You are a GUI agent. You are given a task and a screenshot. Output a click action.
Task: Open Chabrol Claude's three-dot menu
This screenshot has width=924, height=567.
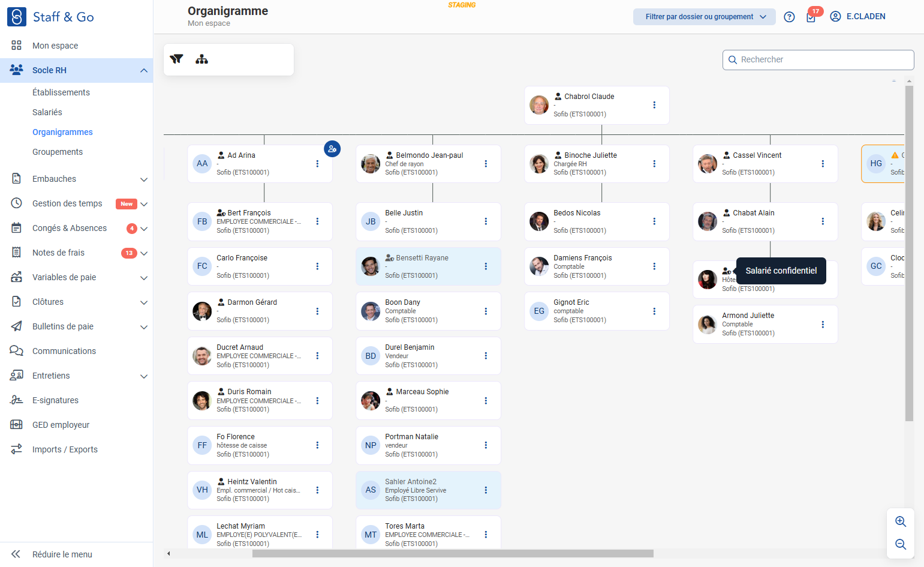654,105
